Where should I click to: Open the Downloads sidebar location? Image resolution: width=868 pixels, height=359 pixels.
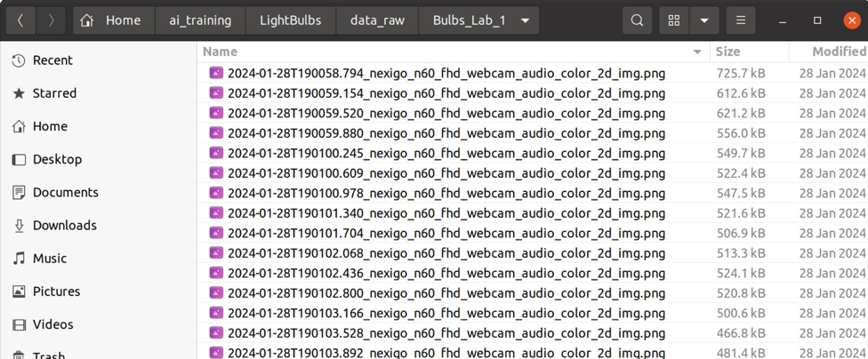(64, 226)
